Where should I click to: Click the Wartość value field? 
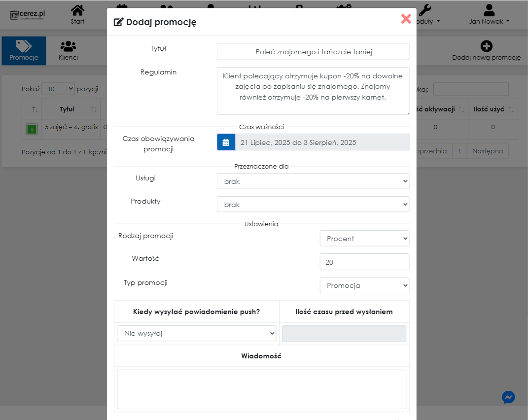364,262
